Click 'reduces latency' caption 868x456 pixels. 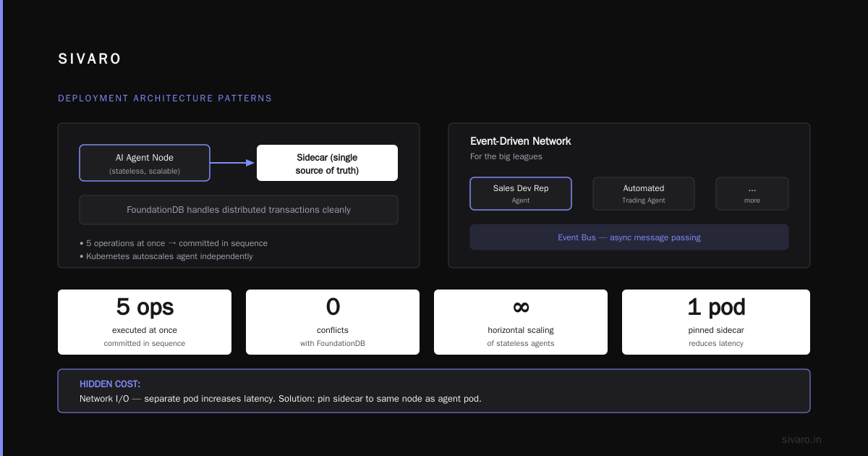716,343
